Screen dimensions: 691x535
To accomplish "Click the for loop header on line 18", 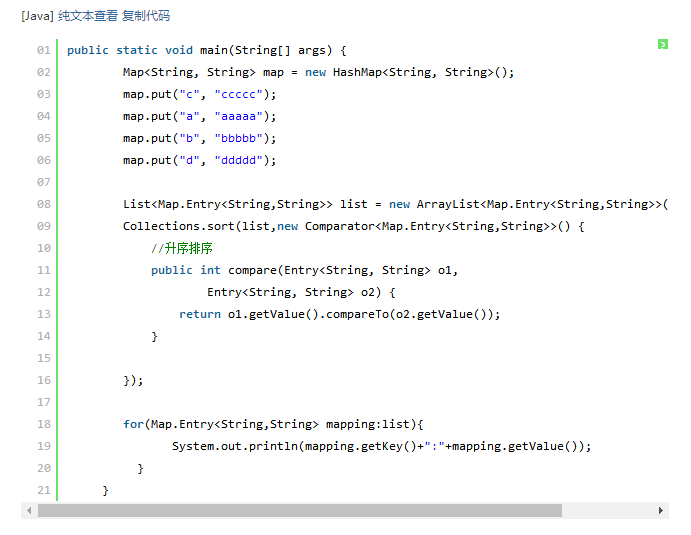I will [273, 424].
